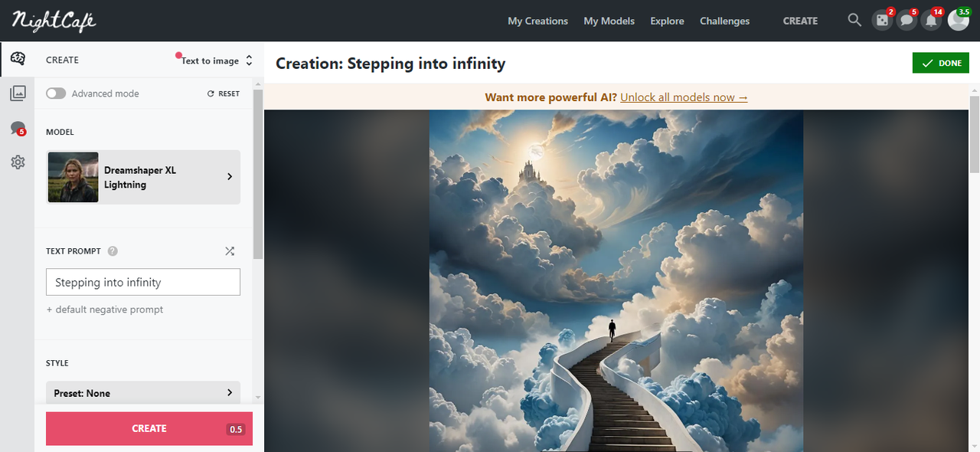
Task: Open the image gallery sidebar icon
Action: [x=18, y=93]
